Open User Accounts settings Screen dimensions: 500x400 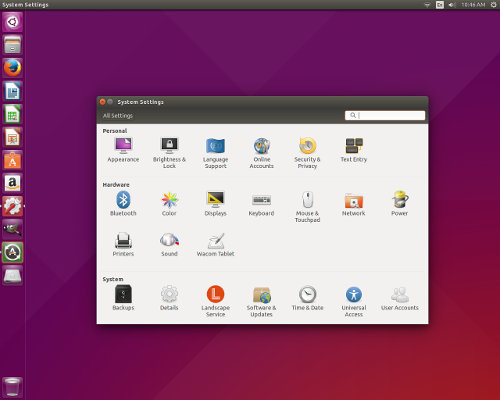(400, 298)
